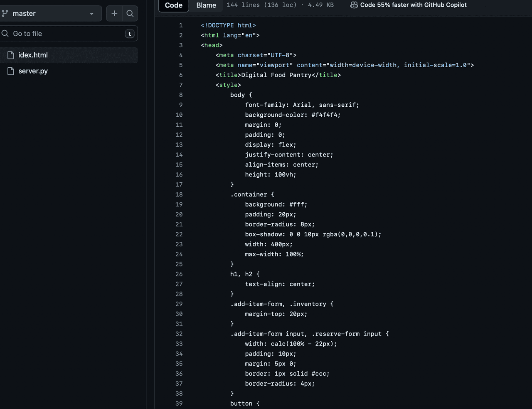Click the file icon next to idex.html

tap(11, 55)
